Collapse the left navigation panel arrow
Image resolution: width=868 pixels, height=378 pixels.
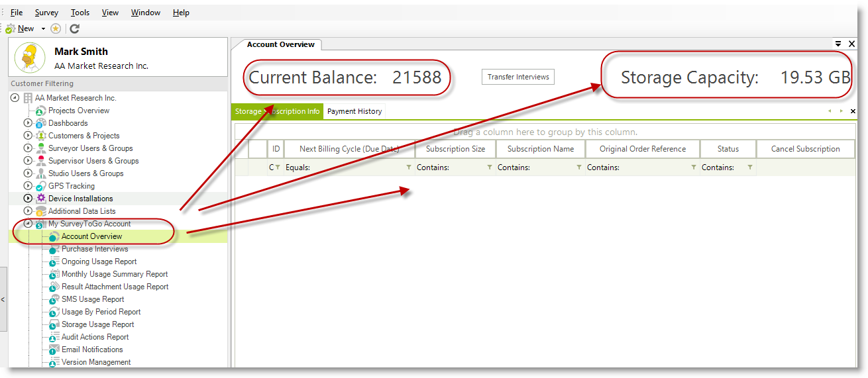(3, 300)
